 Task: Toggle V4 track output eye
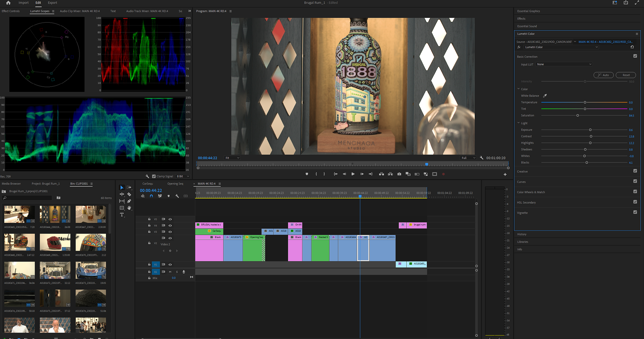pos(170,225)
